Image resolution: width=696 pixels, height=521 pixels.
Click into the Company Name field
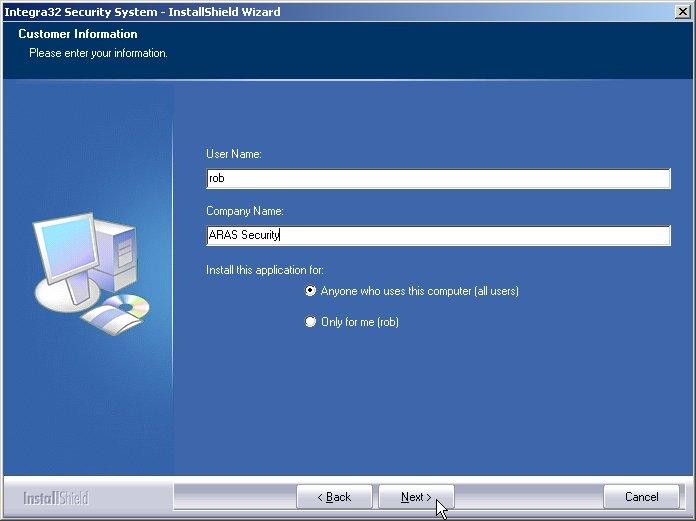pos(439,235)
